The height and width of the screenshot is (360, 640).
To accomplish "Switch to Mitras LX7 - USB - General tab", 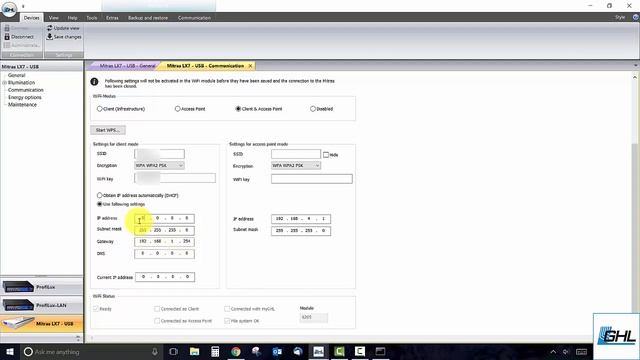I will (127, 66).
